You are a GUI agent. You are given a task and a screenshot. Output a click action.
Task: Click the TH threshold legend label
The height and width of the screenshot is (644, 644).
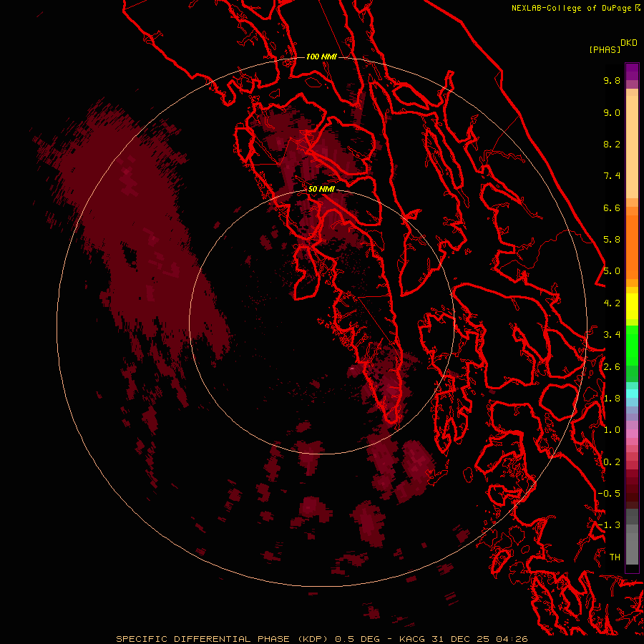click(615, 557)
